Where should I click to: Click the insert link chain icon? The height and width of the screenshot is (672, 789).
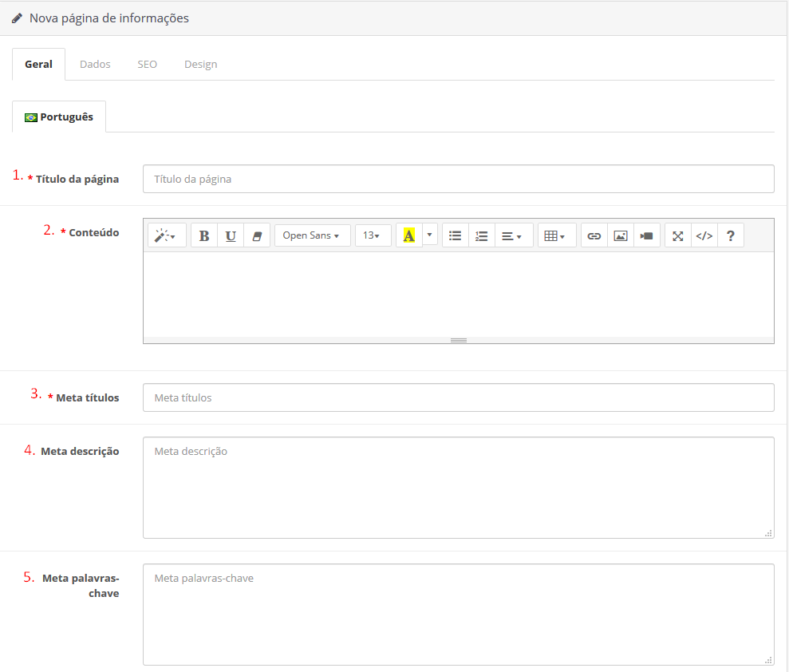click(594, 236)
